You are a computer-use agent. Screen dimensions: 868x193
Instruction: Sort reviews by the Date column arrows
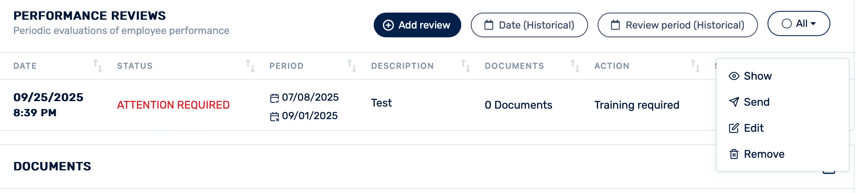[x=98, y=66]
